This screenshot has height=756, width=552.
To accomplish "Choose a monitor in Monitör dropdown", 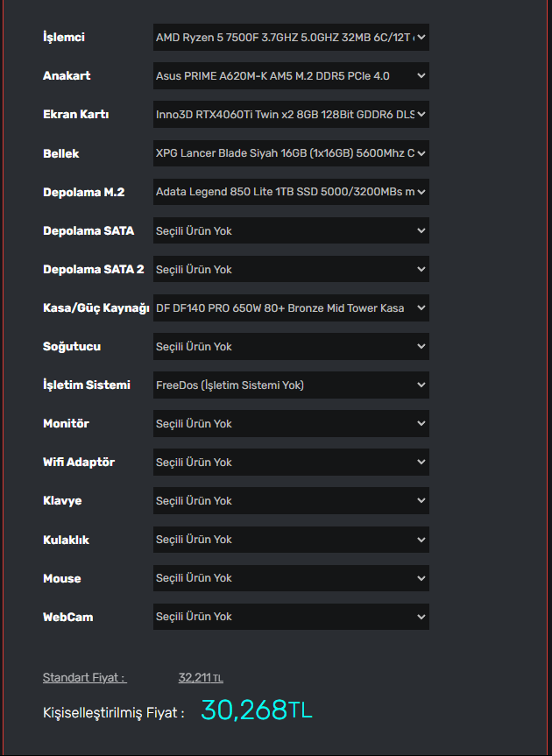I will point(291,423).
